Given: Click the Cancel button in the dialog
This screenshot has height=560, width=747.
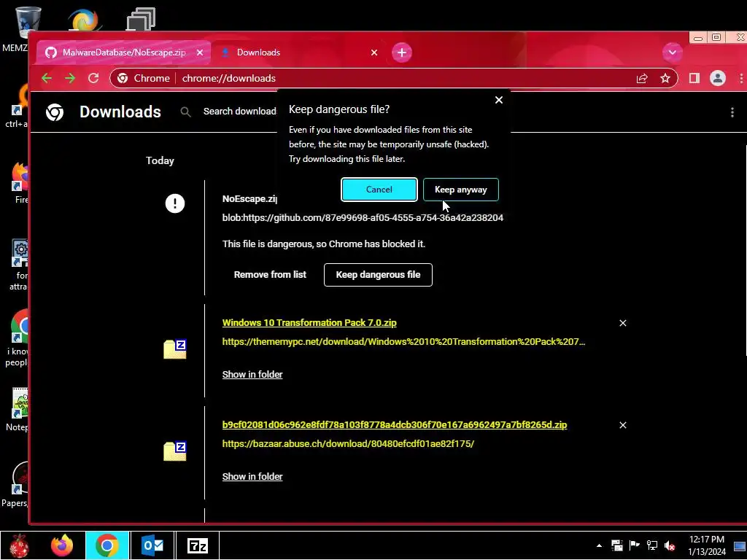Looking at the screenshot, I should 379,190.
